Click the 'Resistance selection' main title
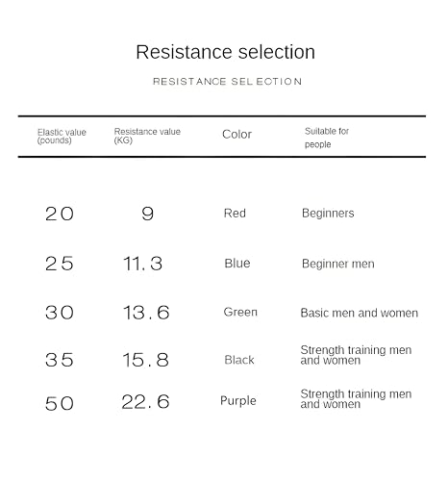The width and height of the screenshot is (448, 481). pyautogui.click(x=225, y=52)
